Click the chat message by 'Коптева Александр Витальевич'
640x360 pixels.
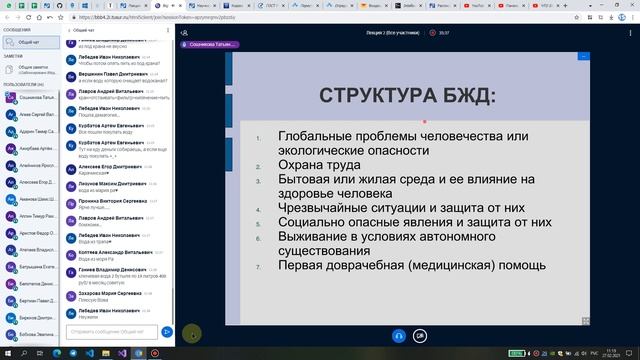[118, 256]
